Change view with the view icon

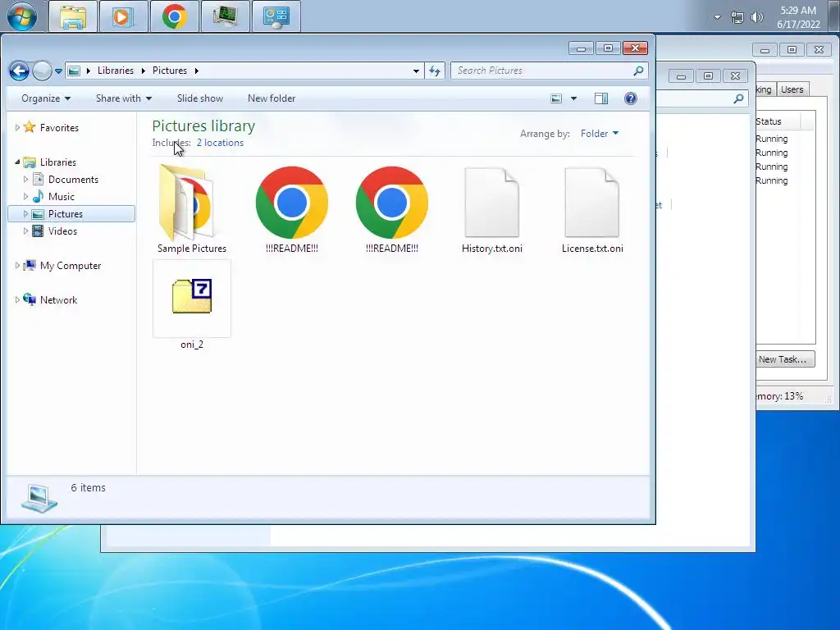pyautogui.click(x=557, y=98)
